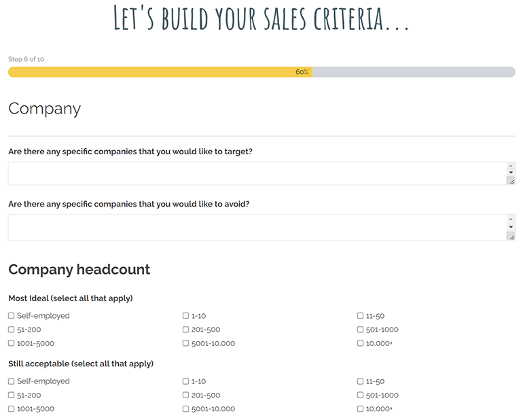Enable 1001-5000 under Still acceptable
The image size is (523, 420).
pos(12,408)
